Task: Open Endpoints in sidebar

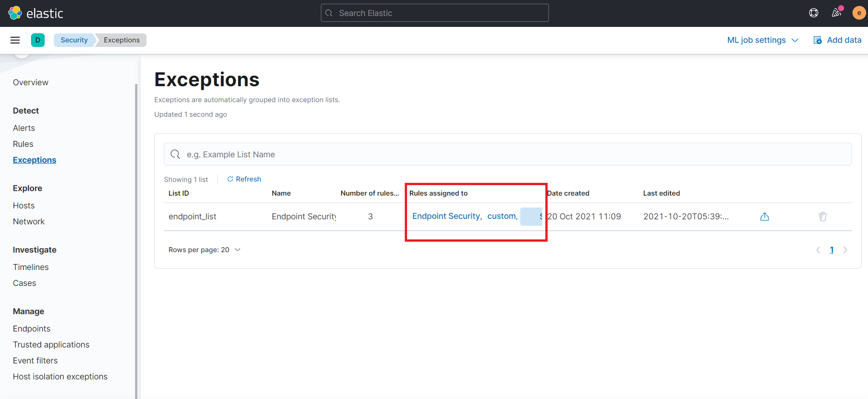Action: [31, 329]
